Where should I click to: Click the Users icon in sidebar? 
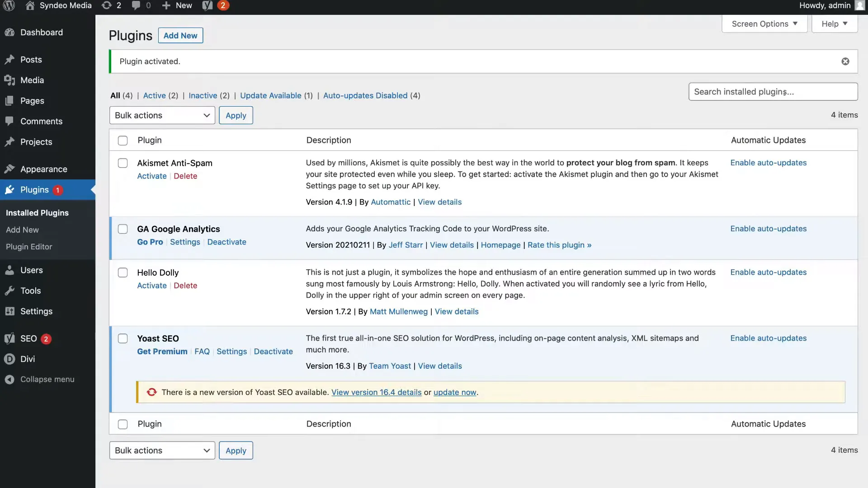coord(9,270)
